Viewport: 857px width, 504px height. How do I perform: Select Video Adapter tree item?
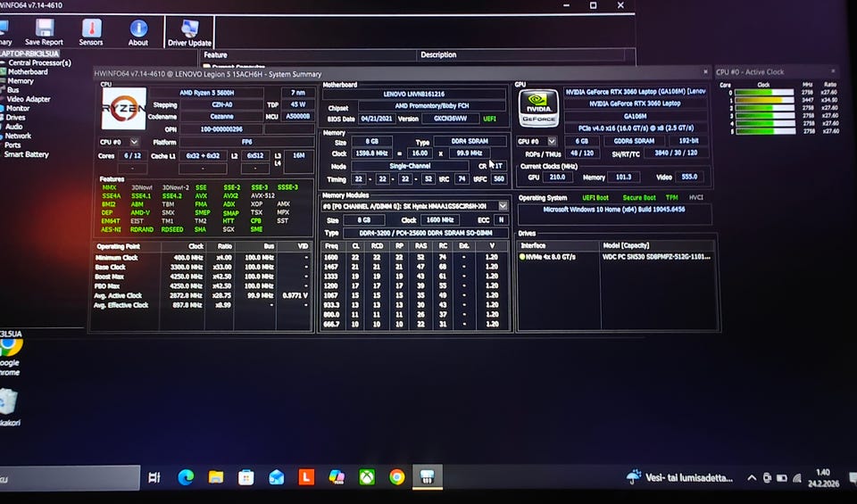coord(29,99)
